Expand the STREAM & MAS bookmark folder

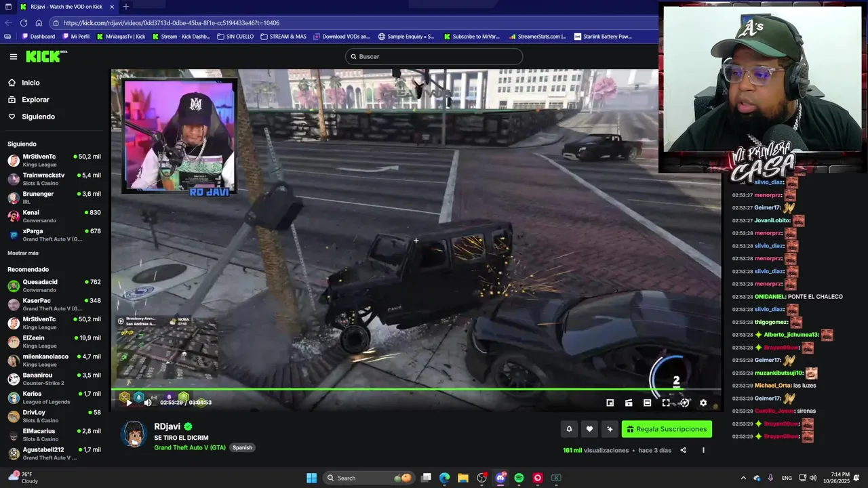tap(283, 37)
